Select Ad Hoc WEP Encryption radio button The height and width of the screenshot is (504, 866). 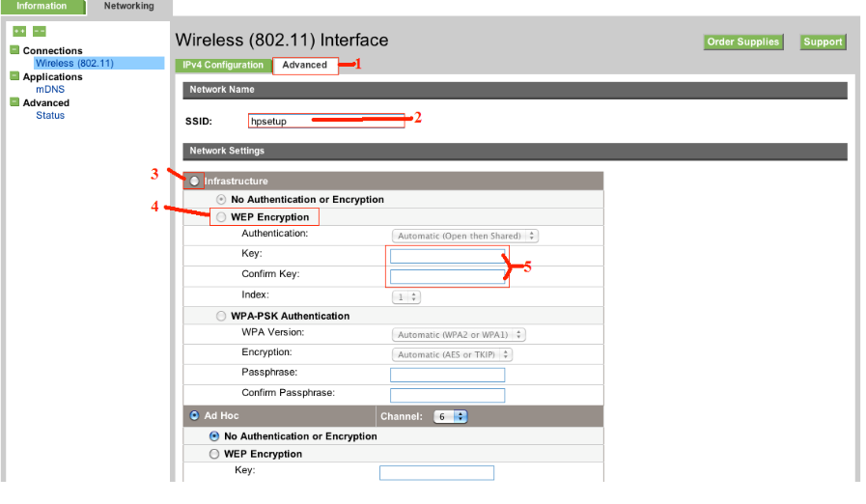214,454
